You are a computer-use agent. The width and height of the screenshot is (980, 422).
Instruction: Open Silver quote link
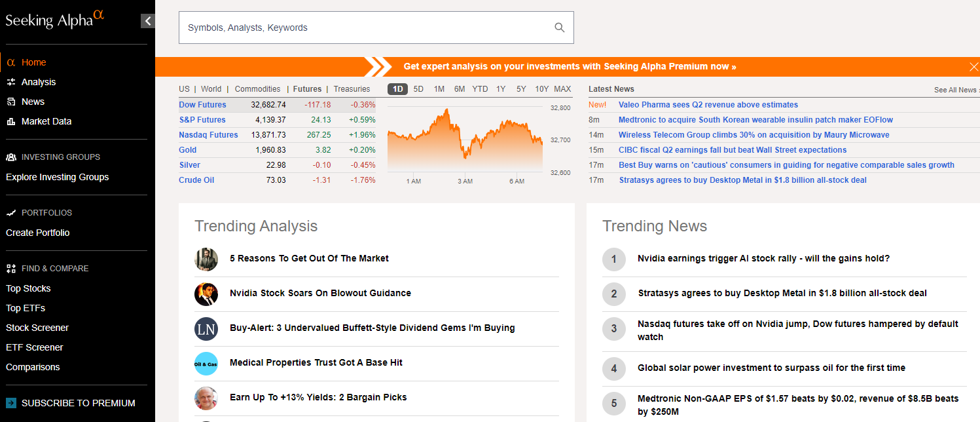(x=190, y=165)
